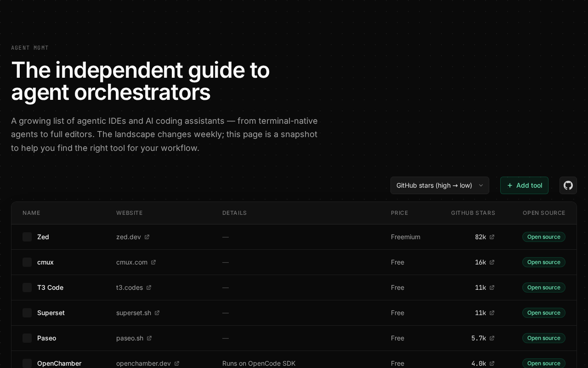The width and height of the screenshot is (588, 368).
Task: Click the Free price in the Paseo row
Action: click(397, 338)
